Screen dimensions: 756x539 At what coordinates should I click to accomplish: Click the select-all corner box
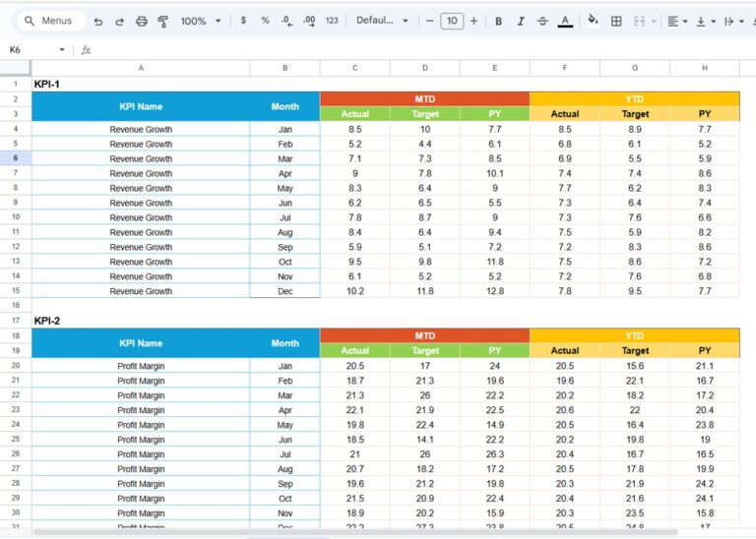click(x=16, y=68)
